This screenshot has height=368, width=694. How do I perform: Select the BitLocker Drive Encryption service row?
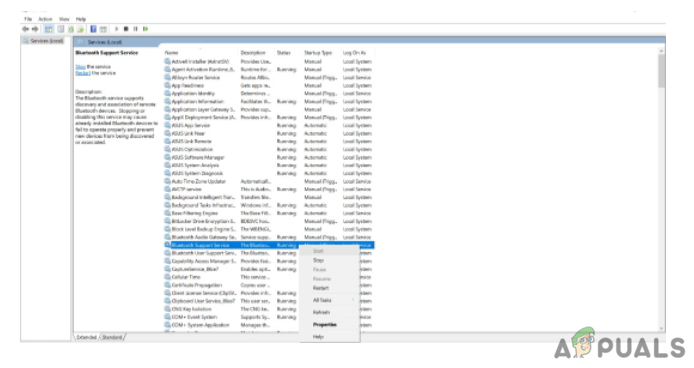click(x=269, y=221)
